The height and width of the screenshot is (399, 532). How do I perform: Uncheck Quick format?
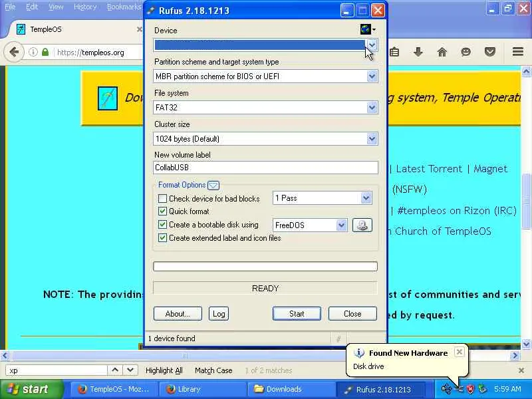(162, 211)
